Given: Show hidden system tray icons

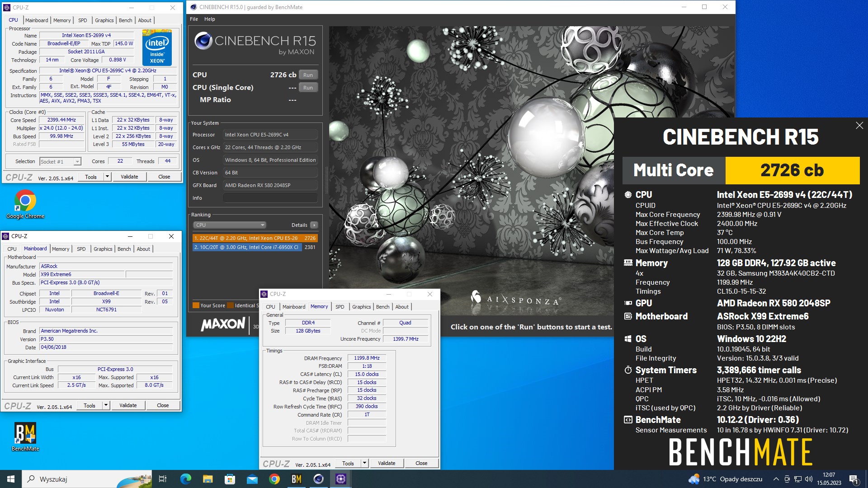Looking at the screenshot, I should point(776,479).
